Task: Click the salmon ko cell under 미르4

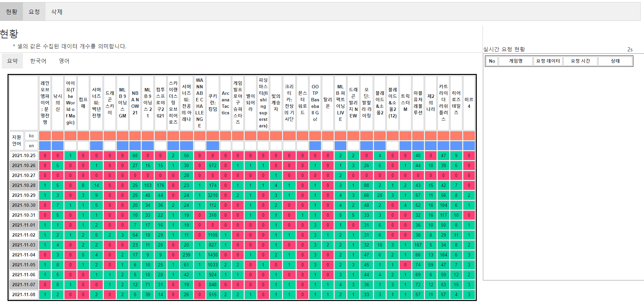Action: pyautogui.click(x=469, y=136)
